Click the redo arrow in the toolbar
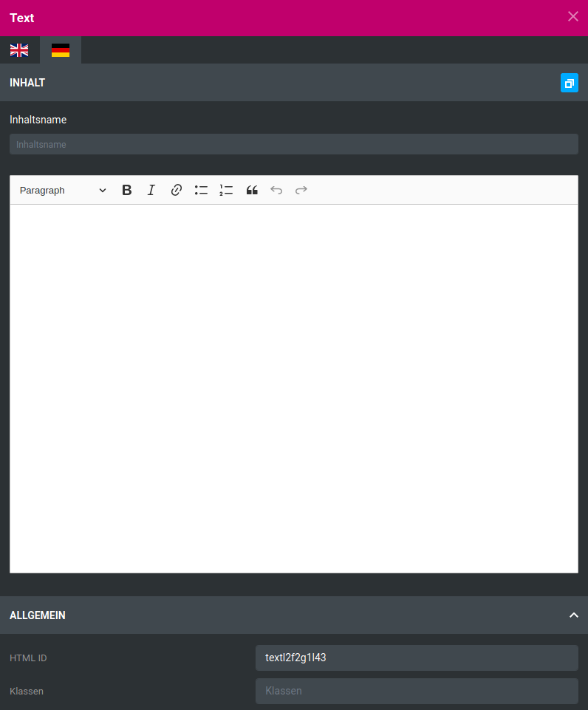This screenshot has width=588, height=710. tap(301, 190)
